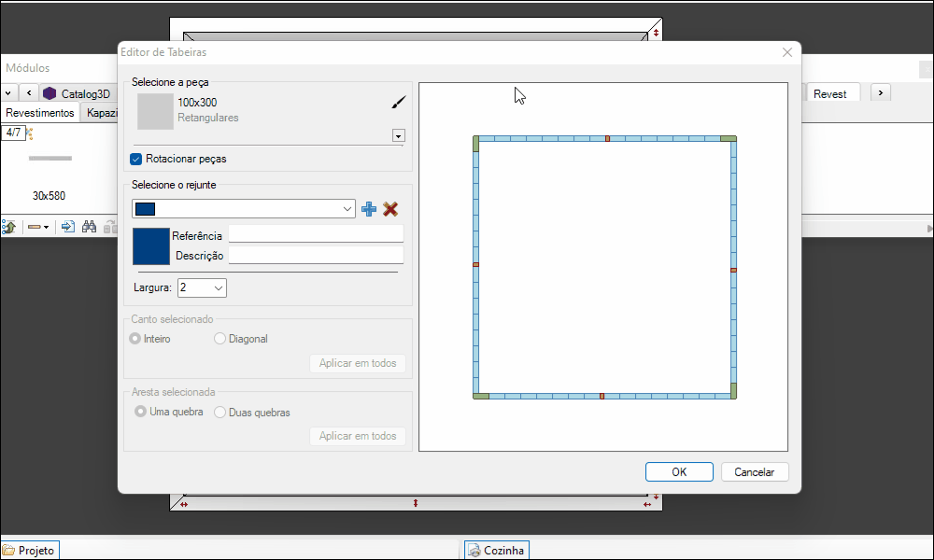Click the purple Catalog3D cube icon

(x=50, y=93)
